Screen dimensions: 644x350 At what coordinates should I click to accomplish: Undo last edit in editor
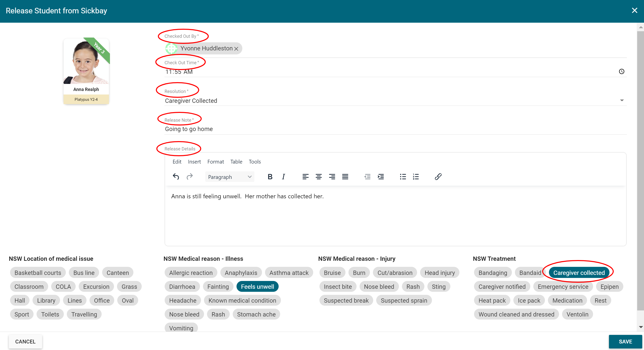coord(176,177)
